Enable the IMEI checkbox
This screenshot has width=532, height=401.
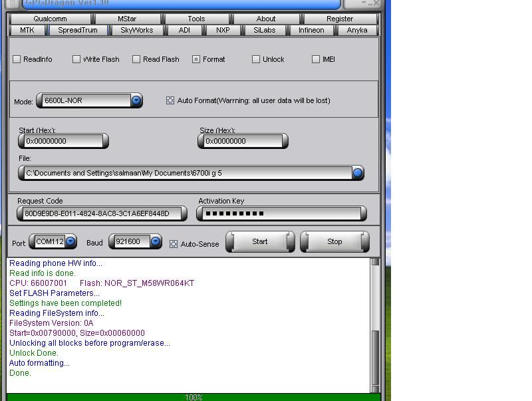315,59
